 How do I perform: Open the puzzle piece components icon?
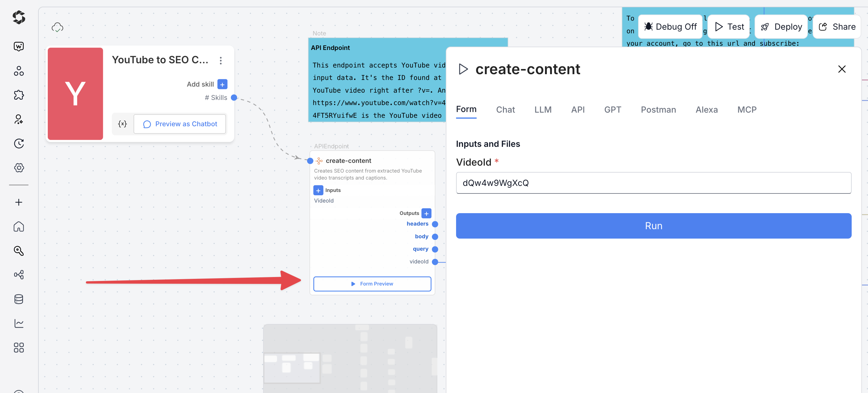pos(19,95)
